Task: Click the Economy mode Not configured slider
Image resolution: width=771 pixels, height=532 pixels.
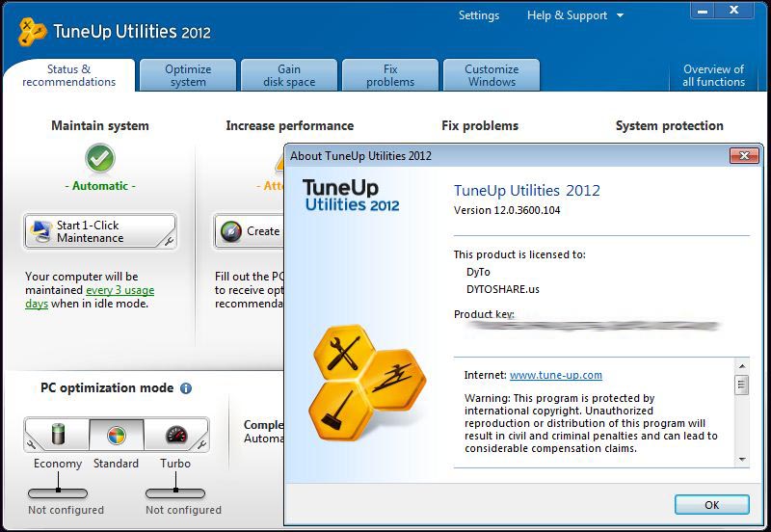Action: [x=58, y=492]
